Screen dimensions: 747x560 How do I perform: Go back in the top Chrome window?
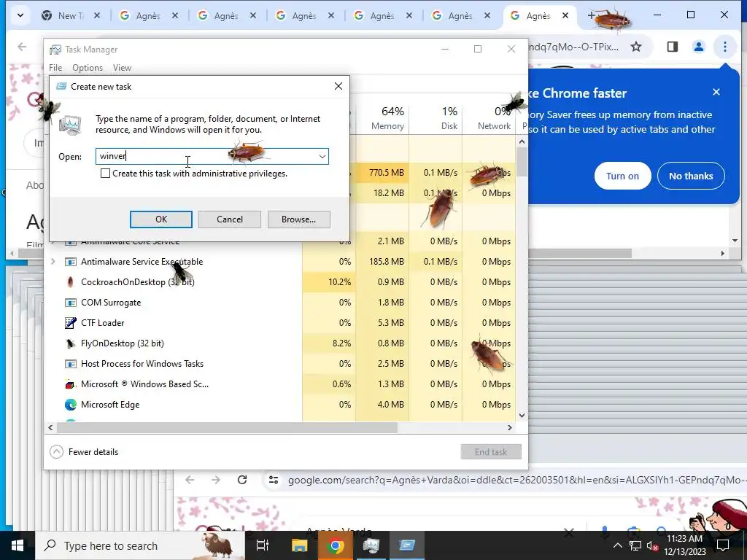point(22,47)
